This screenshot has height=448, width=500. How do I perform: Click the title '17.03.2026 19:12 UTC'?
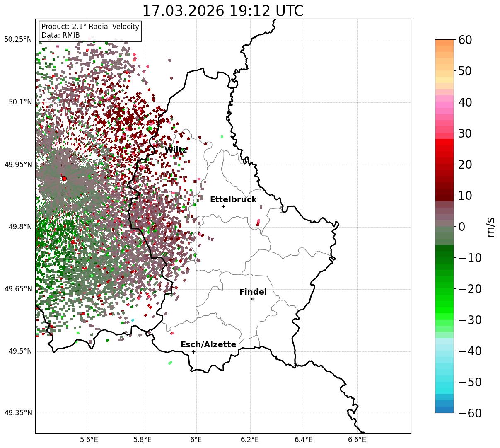coord(223,11)
